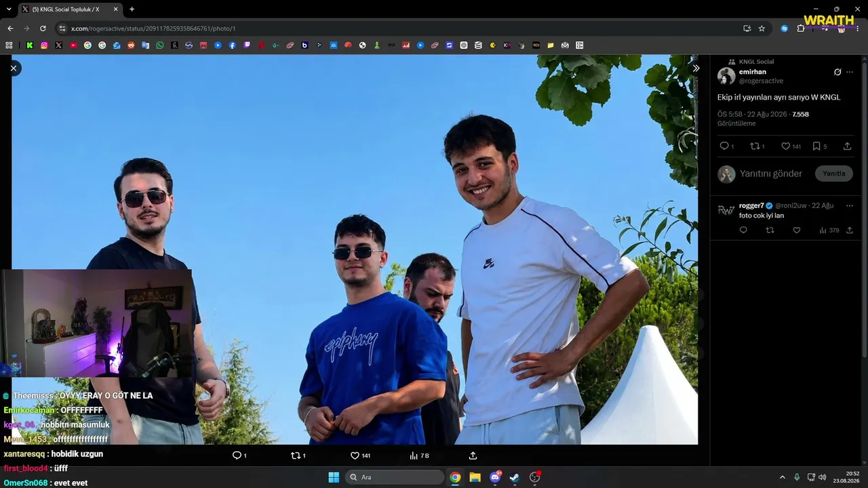The height and width of the screenshot is (488, 868).
Task: Open the KNGL Social community link
Action: point(756,62)
